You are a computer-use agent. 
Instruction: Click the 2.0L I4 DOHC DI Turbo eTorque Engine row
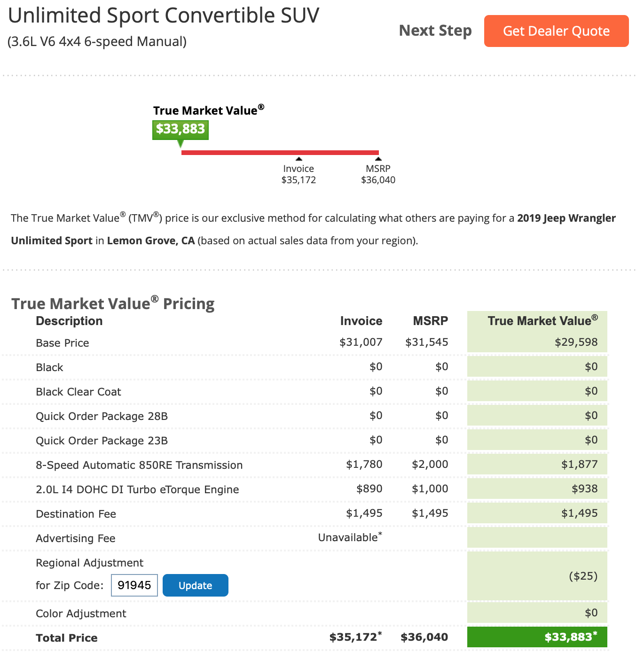305,489
